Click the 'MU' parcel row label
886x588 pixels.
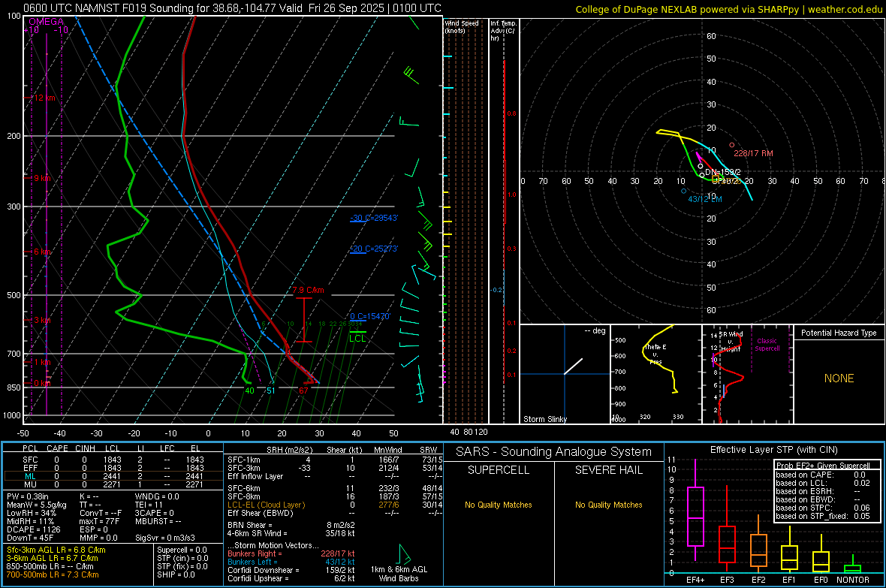30,484
